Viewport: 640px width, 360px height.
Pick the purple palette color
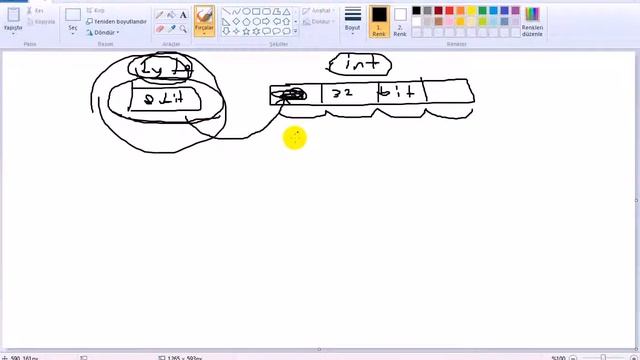[x=516, y=11]
